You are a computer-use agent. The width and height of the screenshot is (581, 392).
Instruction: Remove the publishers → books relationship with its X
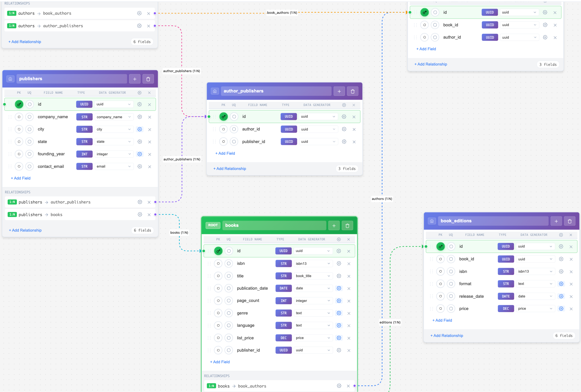coord(149,215)
